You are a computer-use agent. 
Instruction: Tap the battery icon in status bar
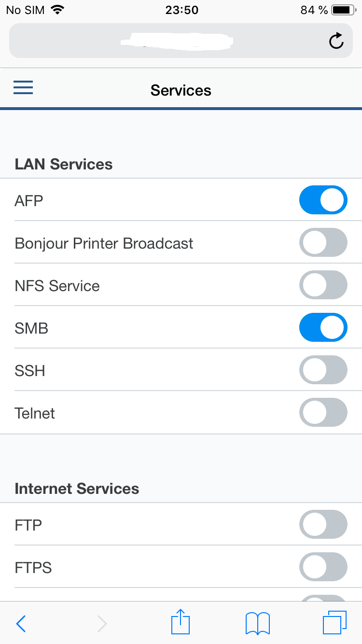[344, 10]
